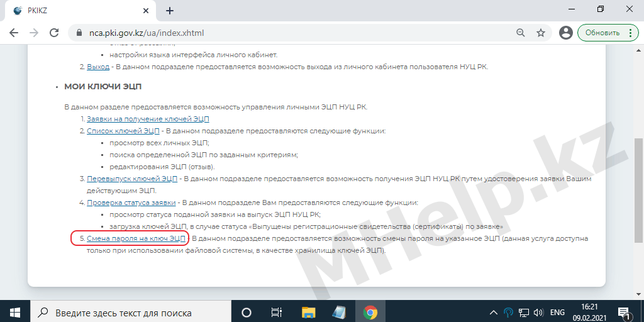Click text 'просмотр статуса поданной заявки на выпуск ЭЦП НУЦ РК;'

coord(215,214)
